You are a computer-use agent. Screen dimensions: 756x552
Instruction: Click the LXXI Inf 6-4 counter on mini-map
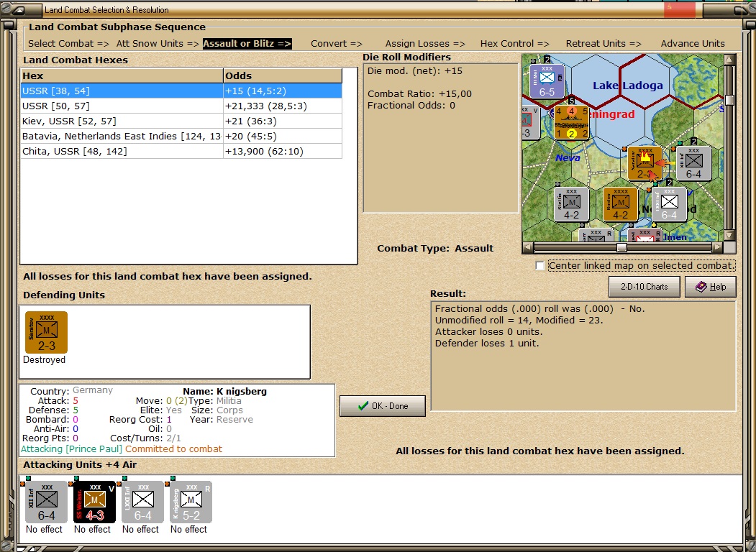[669, 205]
